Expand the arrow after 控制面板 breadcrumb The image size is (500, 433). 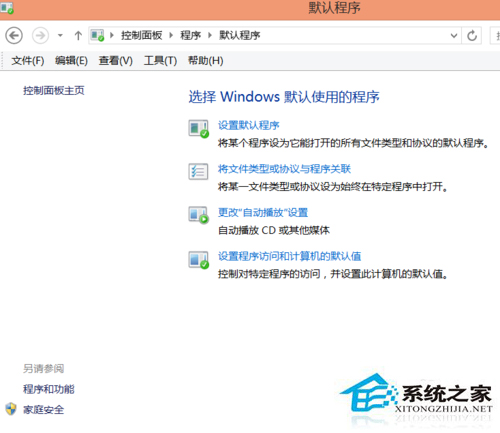(x=171, y=35)
